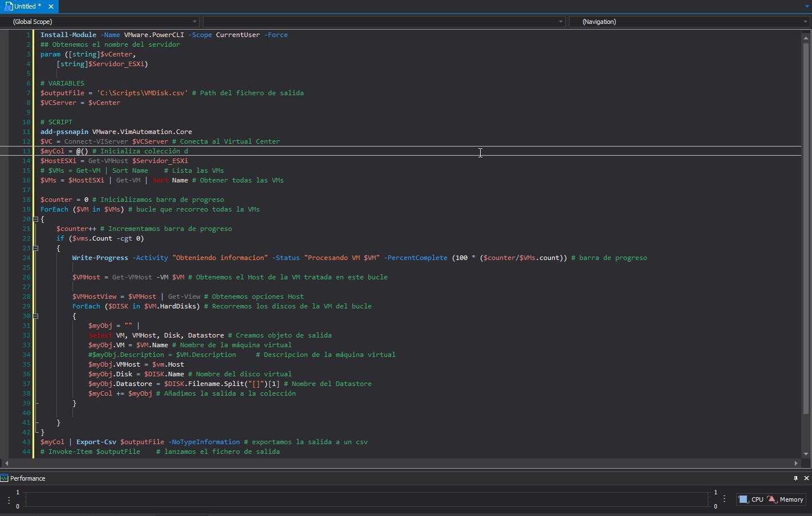Click the Memory pink triangle icon
This screenshot has width=812, height=516.
[x=772, y=499]
